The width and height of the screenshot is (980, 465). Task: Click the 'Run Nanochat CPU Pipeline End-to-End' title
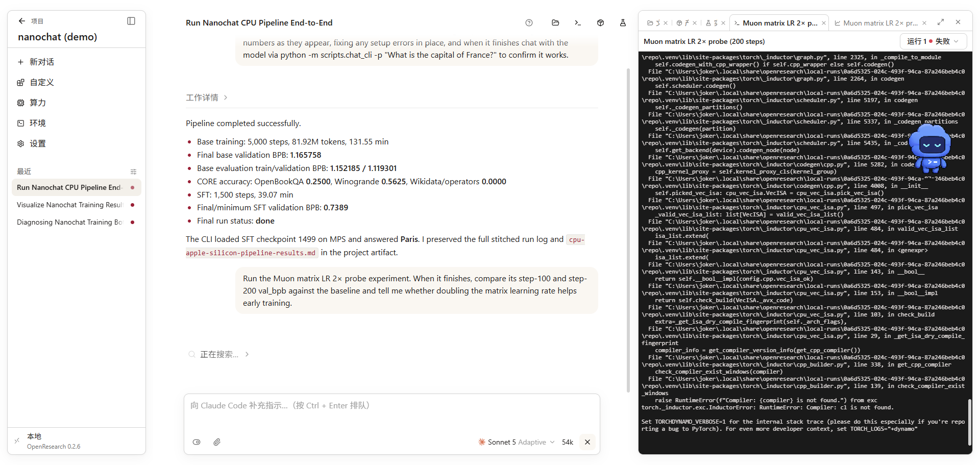point(259,22)
